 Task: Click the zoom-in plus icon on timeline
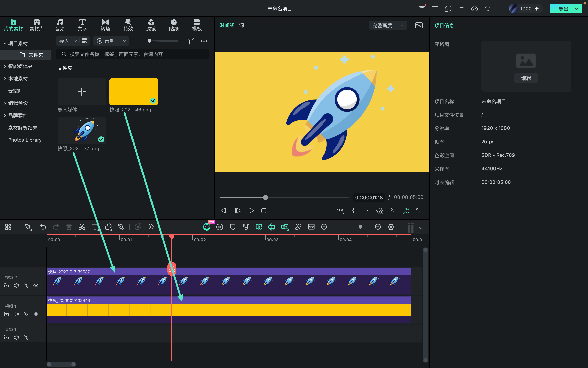point(378,227)
